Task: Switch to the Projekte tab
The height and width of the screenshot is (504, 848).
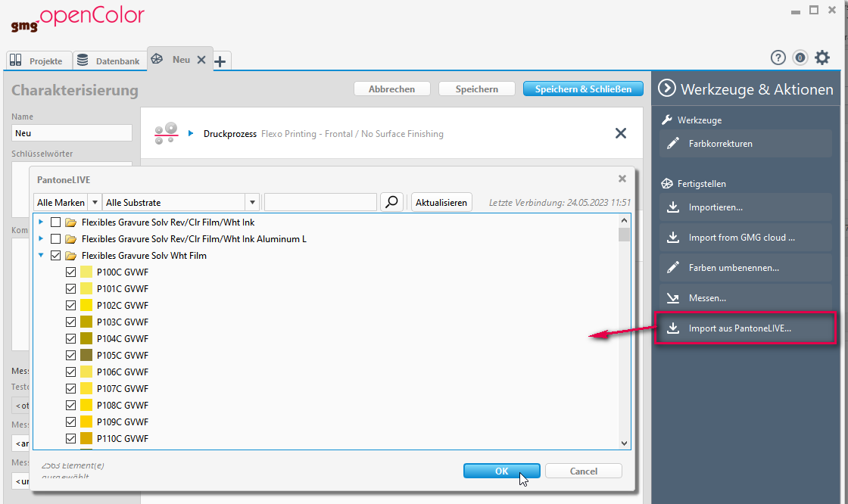Action: [x=39, y=61]
